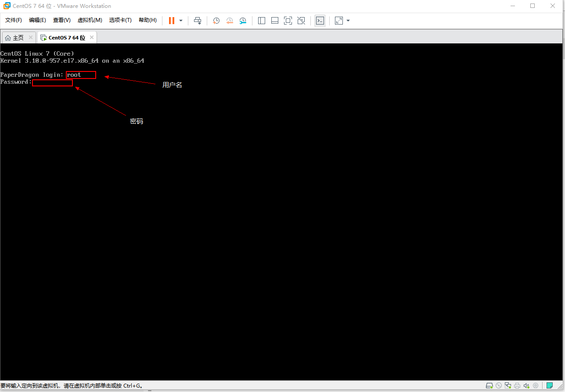Click the network adapter status bar icon
The height and width of the screenshot is (392, 565).
[508, 385]
